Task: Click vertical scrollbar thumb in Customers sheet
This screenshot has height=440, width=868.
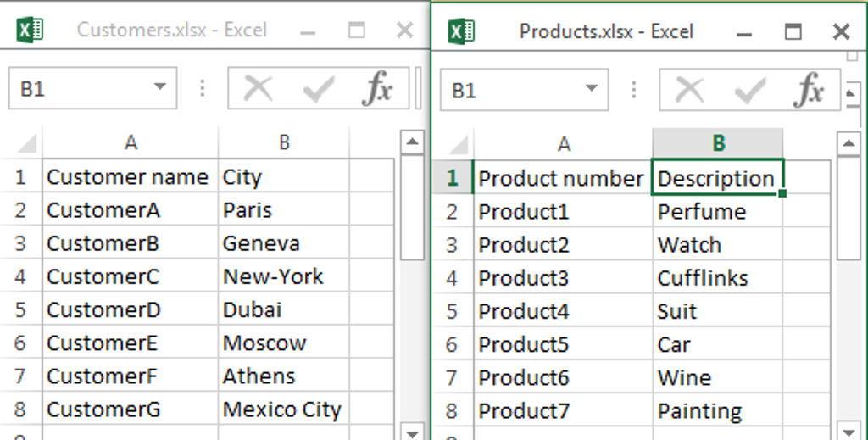Action: point(413,207)
